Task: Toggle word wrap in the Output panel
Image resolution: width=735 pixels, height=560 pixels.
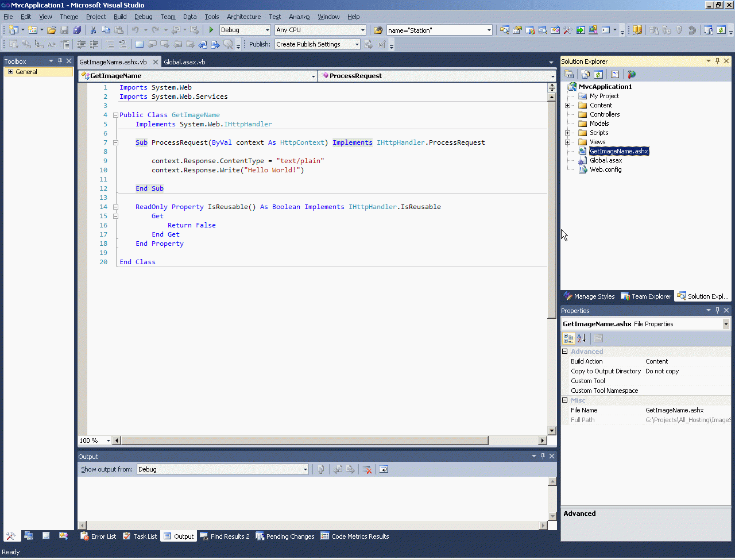Action: pos(384,469)
